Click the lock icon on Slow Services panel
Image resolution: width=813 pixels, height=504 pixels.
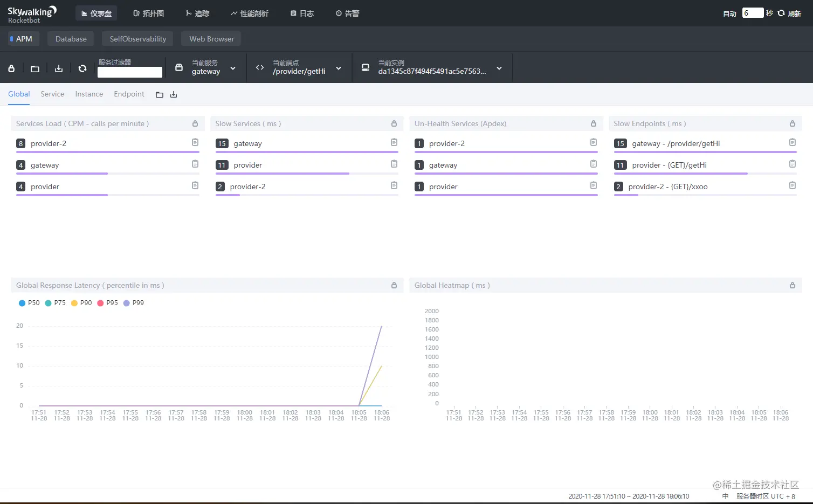point(394,123)
